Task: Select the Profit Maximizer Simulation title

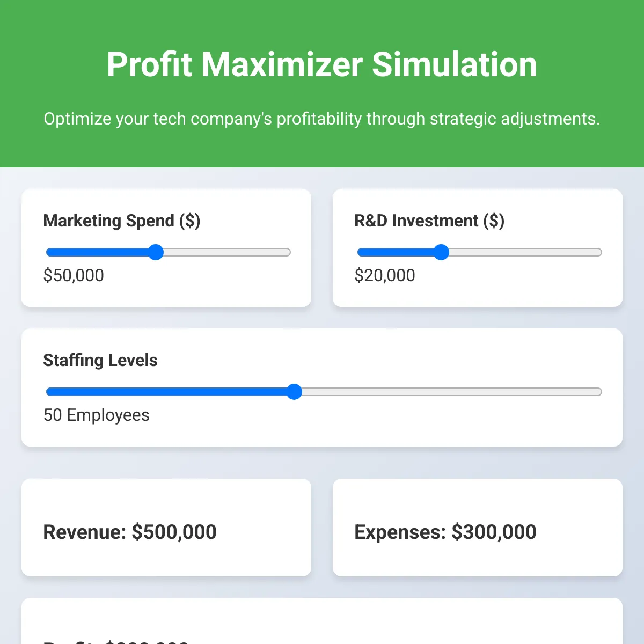Action: click(x=321, y=64)
